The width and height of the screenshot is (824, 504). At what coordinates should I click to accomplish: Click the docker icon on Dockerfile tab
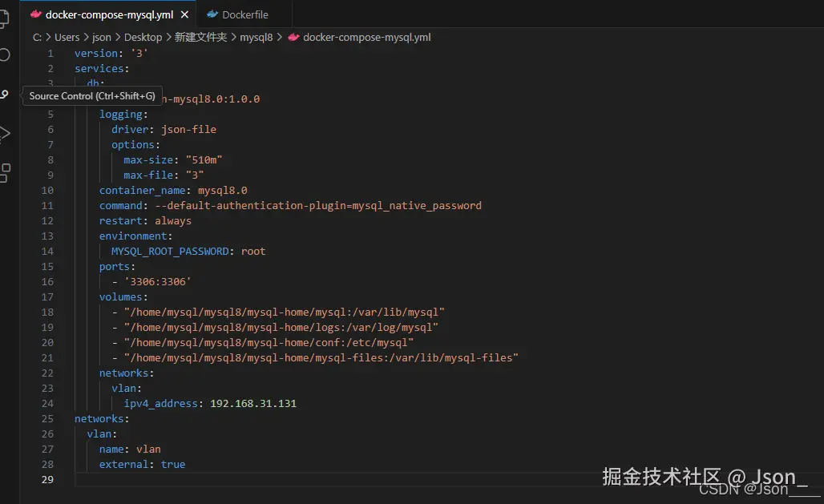[x=212, y=14]
